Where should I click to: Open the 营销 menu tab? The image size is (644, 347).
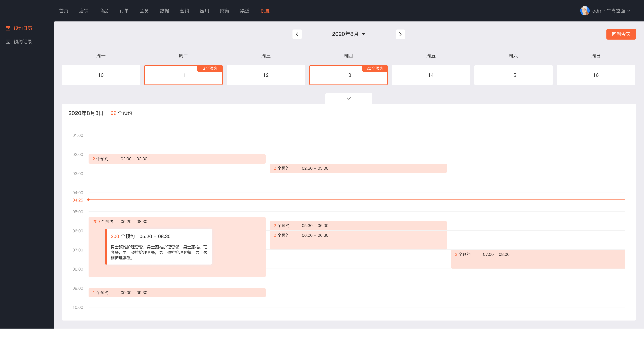(x=184, y=11)
